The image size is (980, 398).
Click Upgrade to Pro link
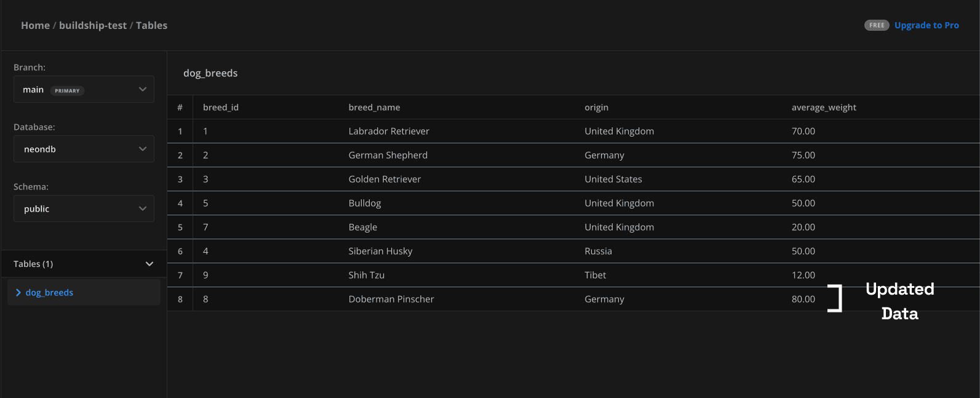pyautogui.click(x=926, y=25)
